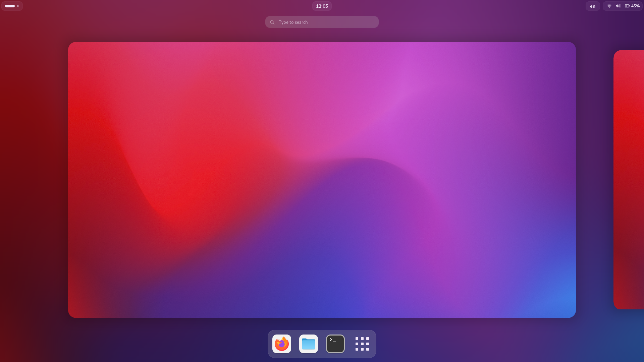Screen dimensions: 644x362
Task: Open the Files app in dash
Action: tap(309, 344)
